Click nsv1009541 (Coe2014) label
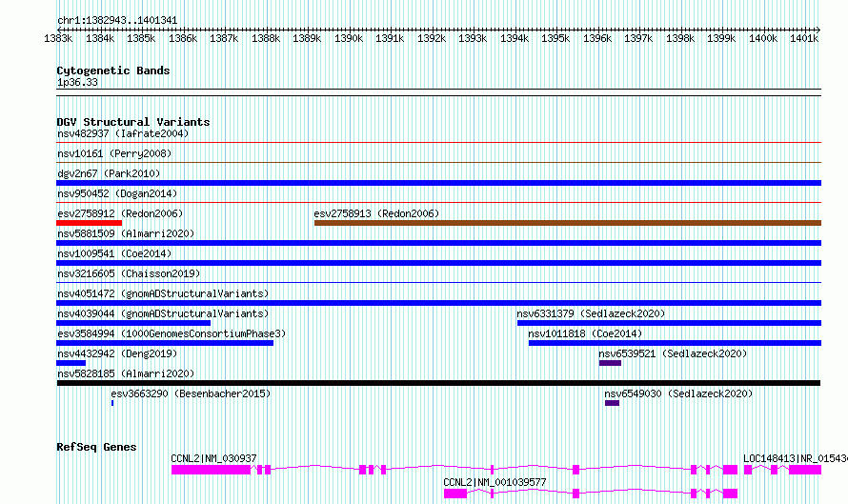This screenshot has width=848, height=504. [114, 253]
